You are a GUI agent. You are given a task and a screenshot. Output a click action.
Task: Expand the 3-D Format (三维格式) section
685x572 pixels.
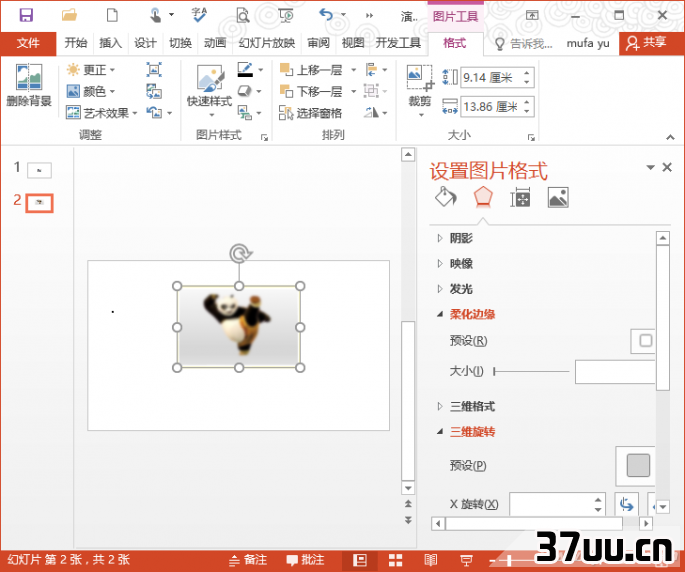pos(466,406)
